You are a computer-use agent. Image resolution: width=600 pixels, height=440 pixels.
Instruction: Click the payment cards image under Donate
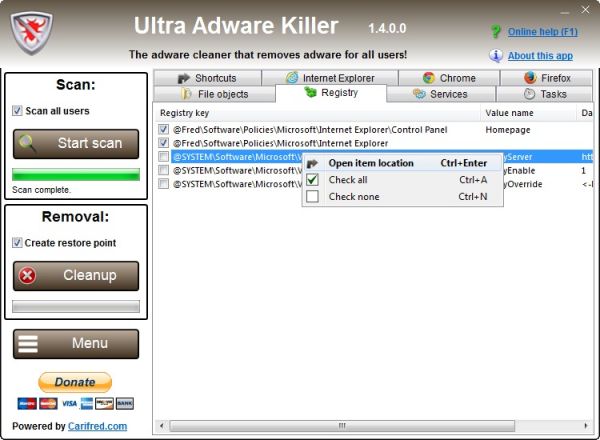(x=75, y=403)
